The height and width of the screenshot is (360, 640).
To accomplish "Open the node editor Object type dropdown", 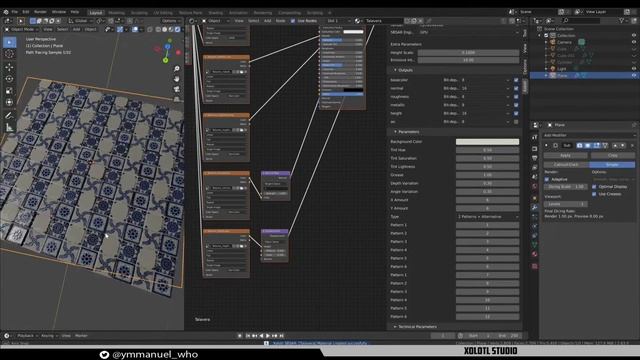I will [215, 20].
